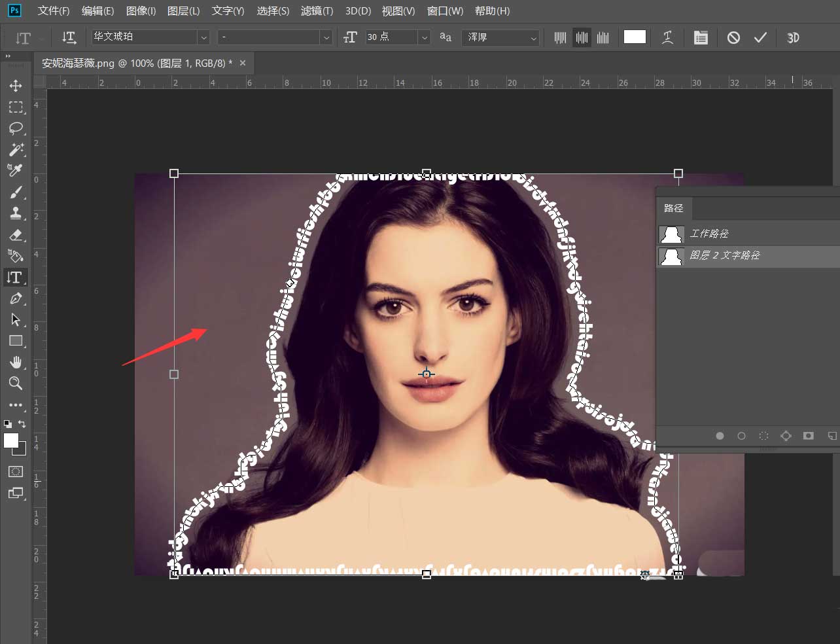
Task: Select the 安妮海瑟薇.png document tab
Action: (x=144, y=63)
